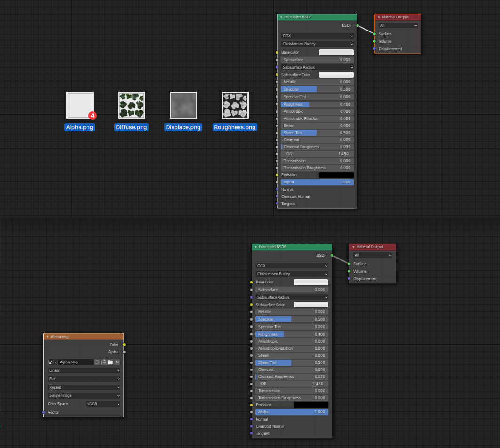
Task: Open the All target dropdown in upper Material Output
Action: point(398,25)
